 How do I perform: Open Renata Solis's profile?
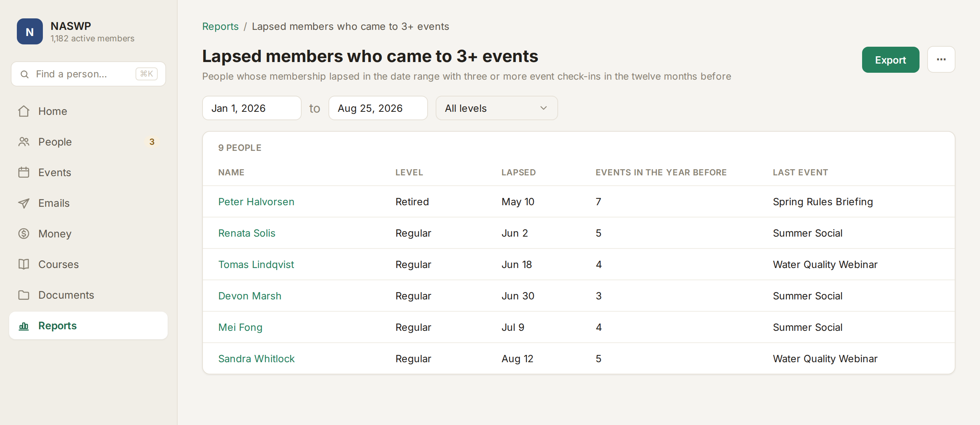click(247, 233)
